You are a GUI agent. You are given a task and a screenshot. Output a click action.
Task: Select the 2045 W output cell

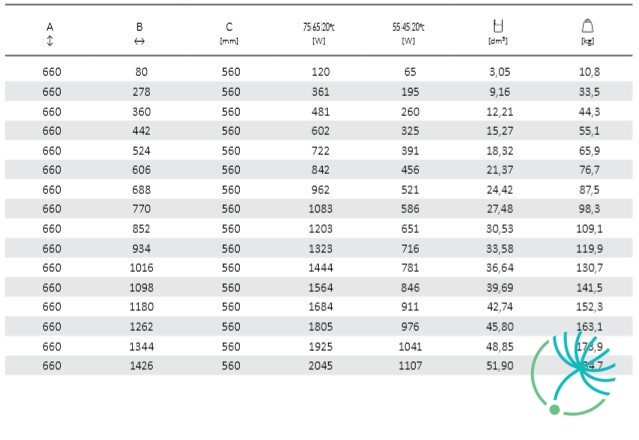click(x=320, y=366)
